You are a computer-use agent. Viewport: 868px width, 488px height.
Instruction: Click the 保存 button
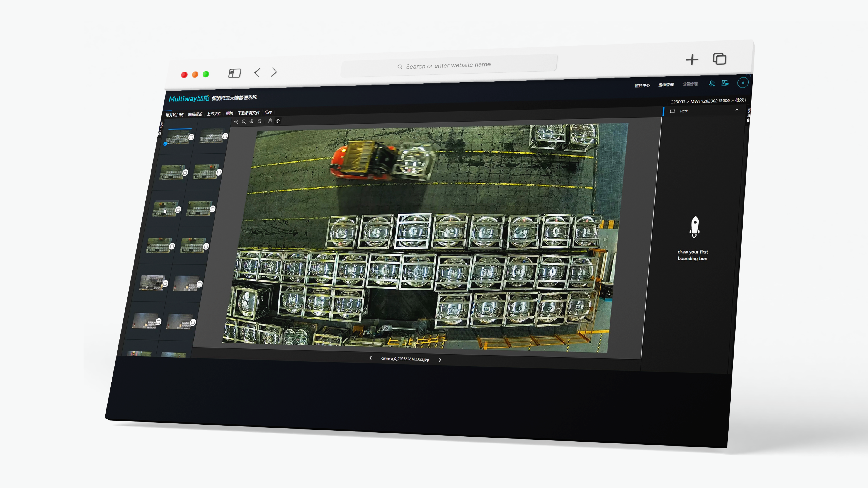coord(268,113)
